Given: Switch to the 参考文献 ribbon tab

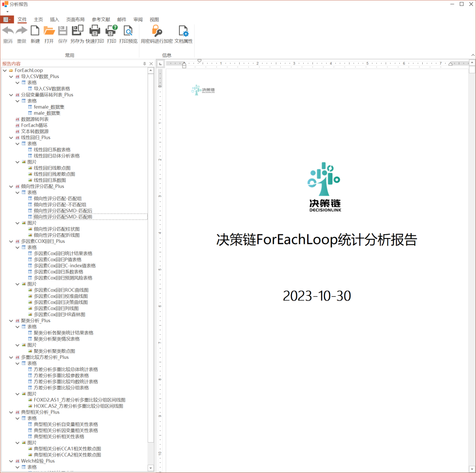Looking at the screenshot, I should (x=101, y=19).
